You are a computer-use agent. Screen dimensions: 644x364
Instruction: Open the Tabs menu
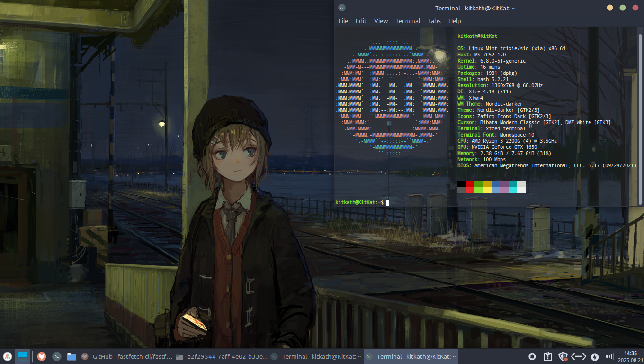click(x=434, y=21)
